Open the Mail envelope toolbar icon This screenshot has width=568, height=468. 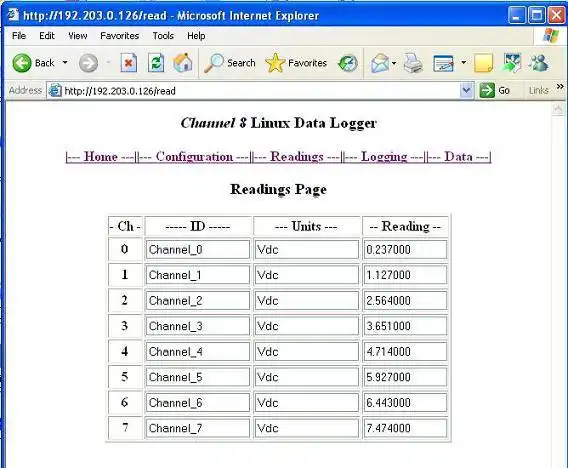[380, 63]
